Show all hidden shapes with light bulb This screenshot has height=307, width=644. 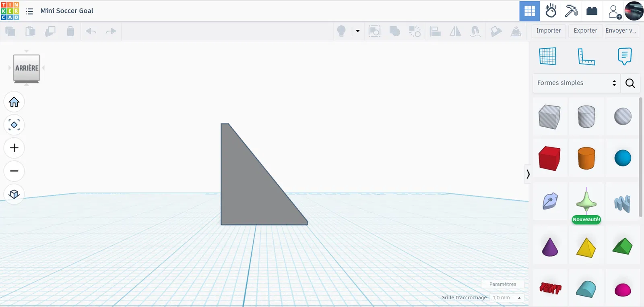coord(341,31)
